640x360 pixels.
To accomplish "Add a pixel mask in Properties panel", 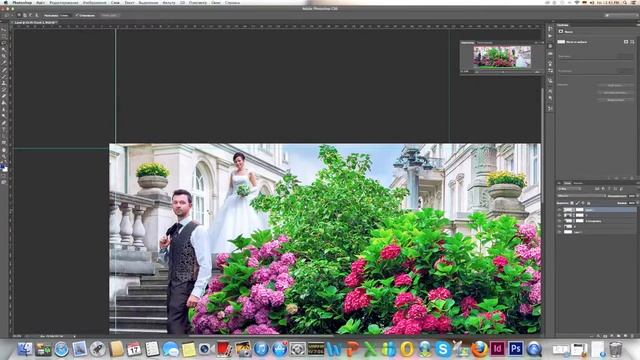I will pos(626,42).
